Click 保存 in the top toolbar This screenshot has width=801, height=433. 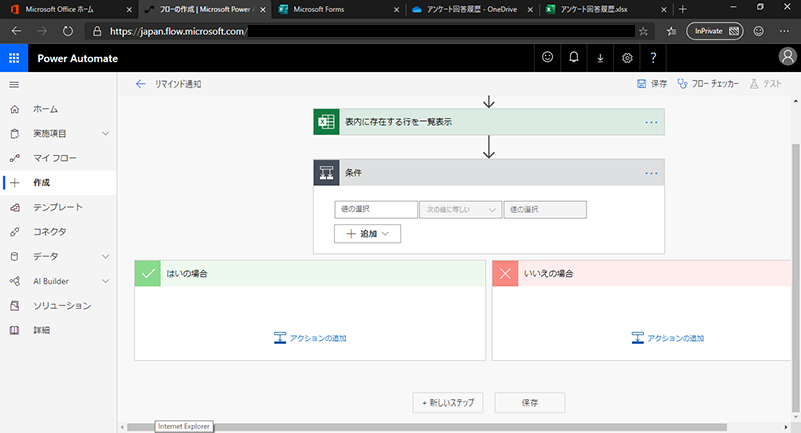point(652,84)
